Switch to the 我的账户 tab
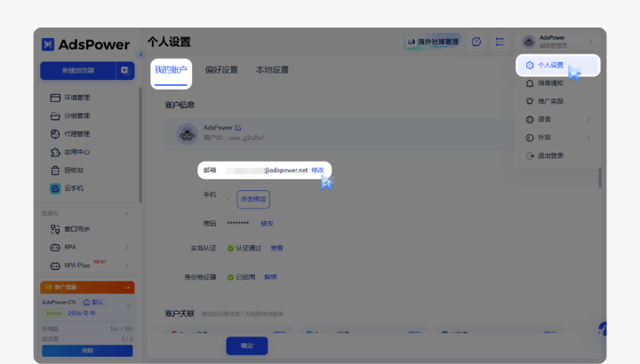This screenshot has height=364, width=640. point(171,70)
